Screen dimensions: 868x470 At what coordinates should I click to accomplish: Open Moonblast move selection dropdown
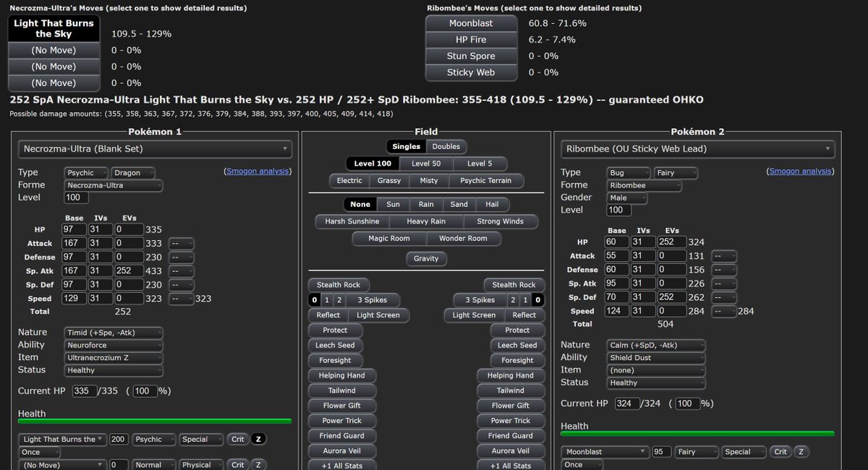click(x=605, y=451)
